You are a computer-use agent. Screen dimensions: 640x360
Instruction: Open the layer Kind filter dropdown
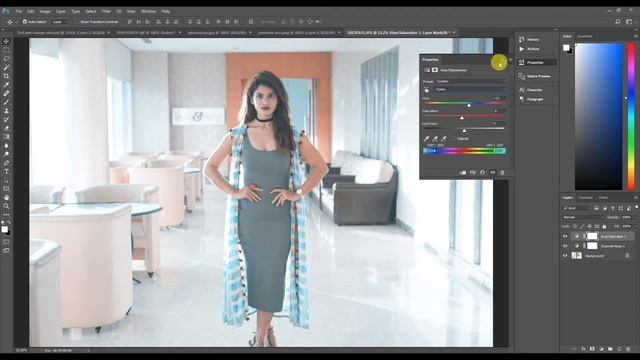click(576, 208)
